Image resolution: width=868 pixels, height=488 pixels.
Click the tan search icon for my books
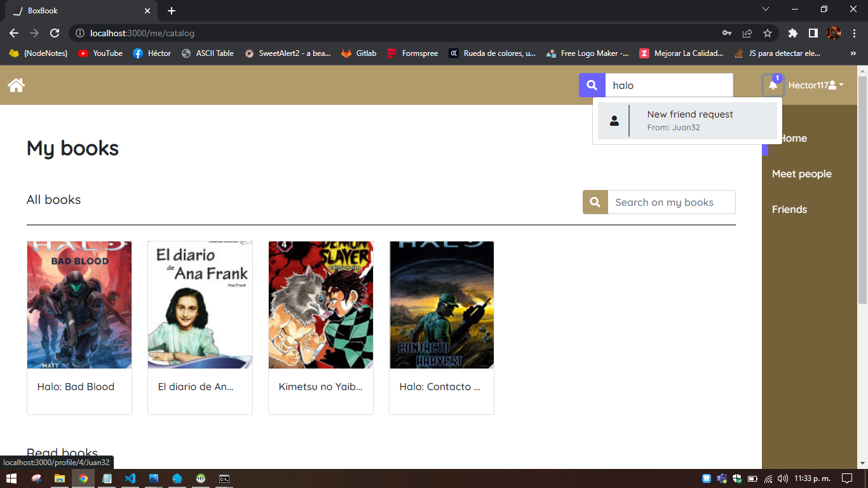595,202
